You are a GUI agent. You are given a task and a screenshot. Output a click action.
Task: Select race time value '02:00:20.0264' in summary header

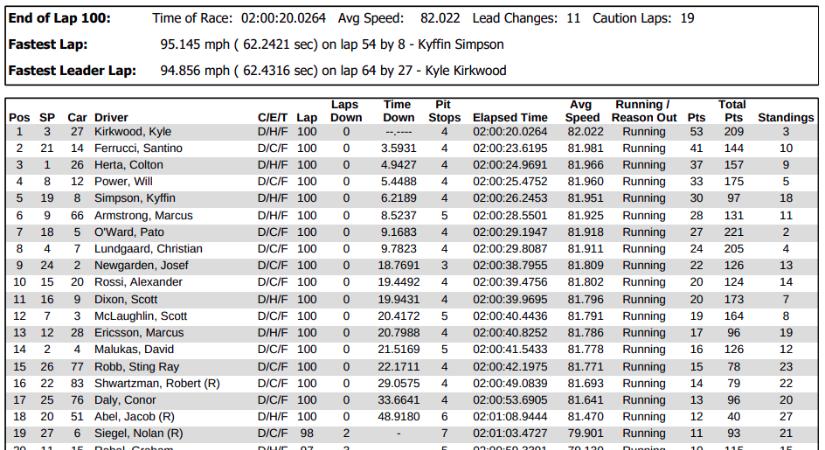(x=284, y=18)
